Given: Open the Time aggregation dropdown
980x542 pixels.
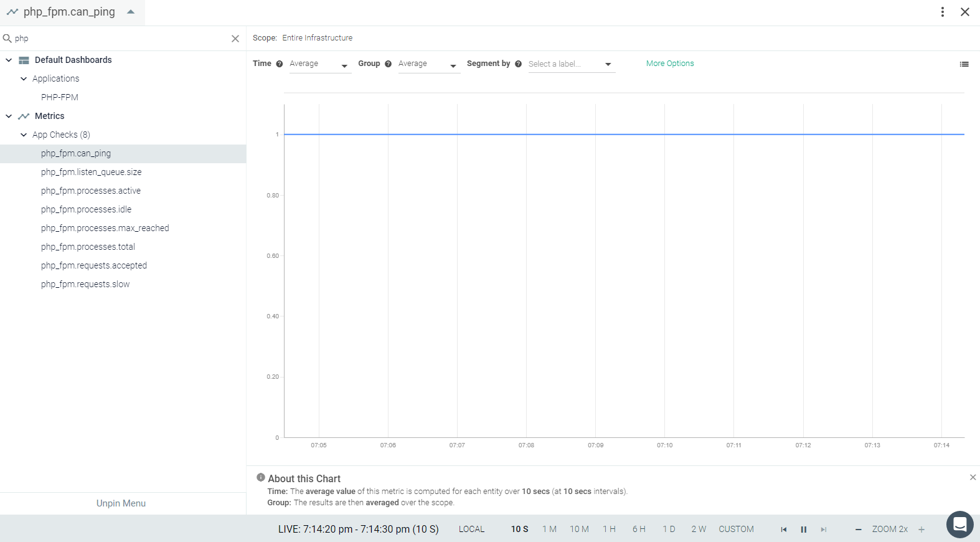Looking at the screenshot, I should pos(320,64).
